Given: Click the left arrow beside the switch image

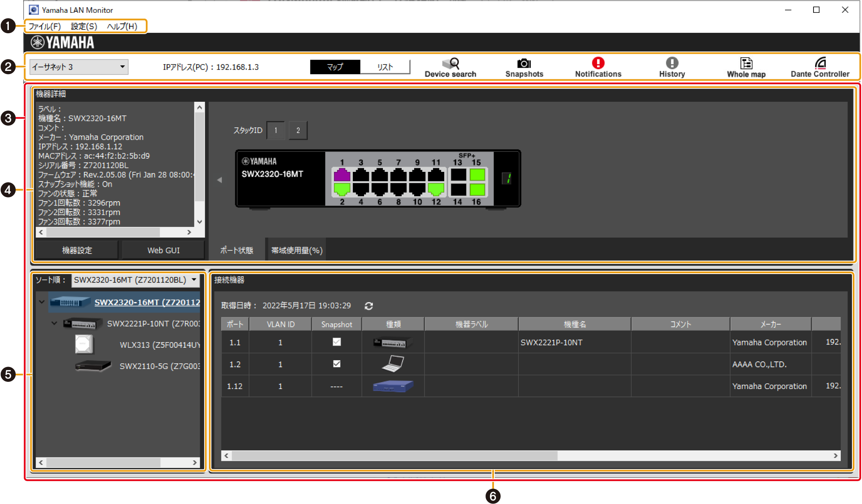Looking at the screenshot, I should (x=219, y=180).
